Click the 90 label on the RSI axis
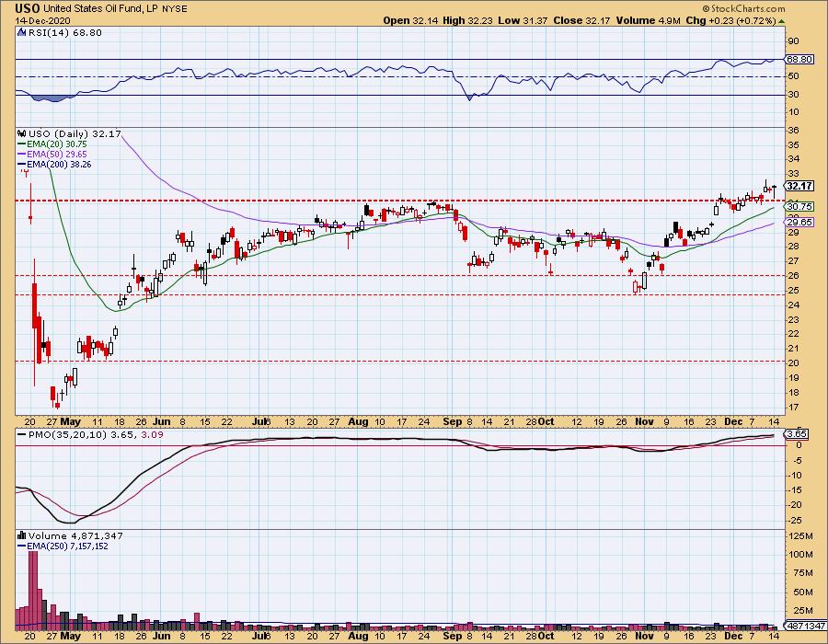Image resolution: width=828 pixels, height=644 pixels. click(x=794, y=41)
